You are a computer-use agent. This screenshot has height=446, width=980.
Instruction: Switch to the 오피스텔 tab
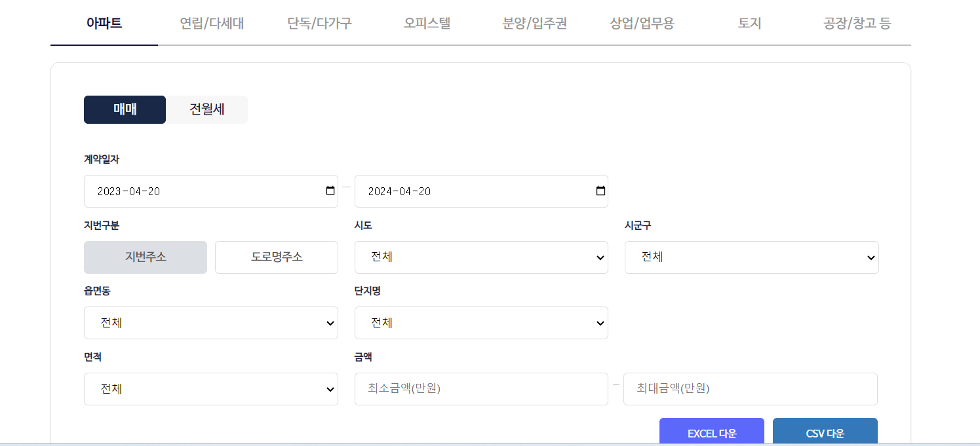click(427, 22)
